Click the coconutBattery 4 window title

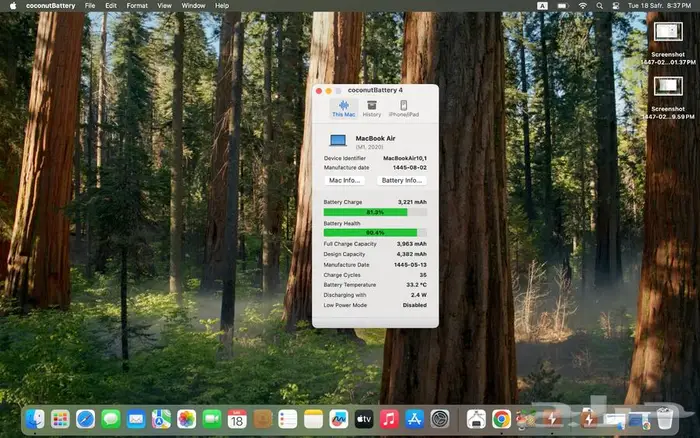(x=375, y=90)
